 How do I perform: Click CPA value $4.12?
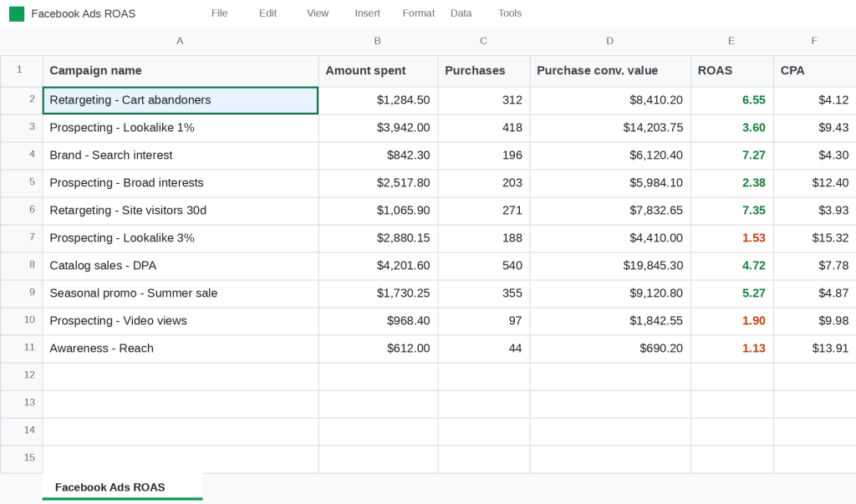(814, 100)
